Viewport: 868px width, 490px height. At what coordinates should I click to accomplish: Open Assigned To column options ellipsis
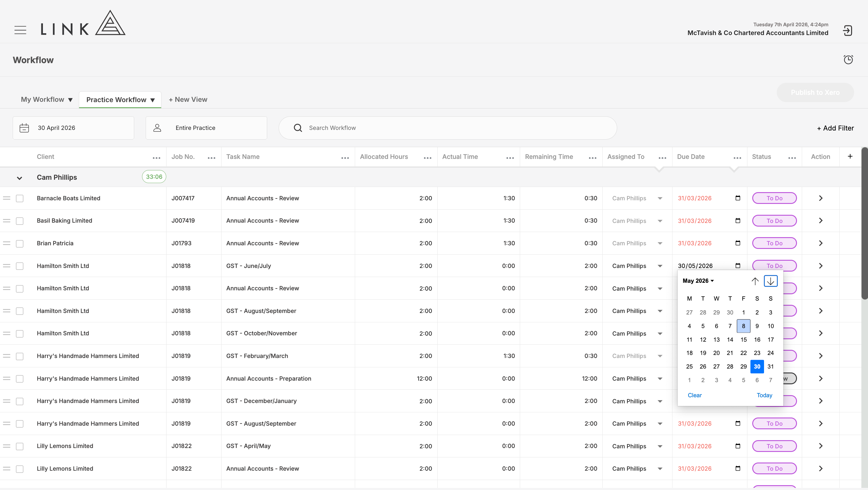point(662,158)
